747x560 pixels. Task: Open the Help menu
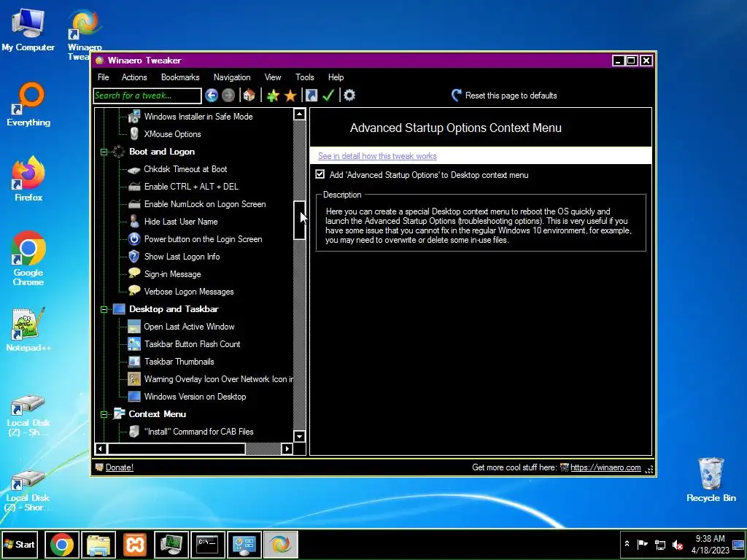pyautogui.click(x=336, y=77)
